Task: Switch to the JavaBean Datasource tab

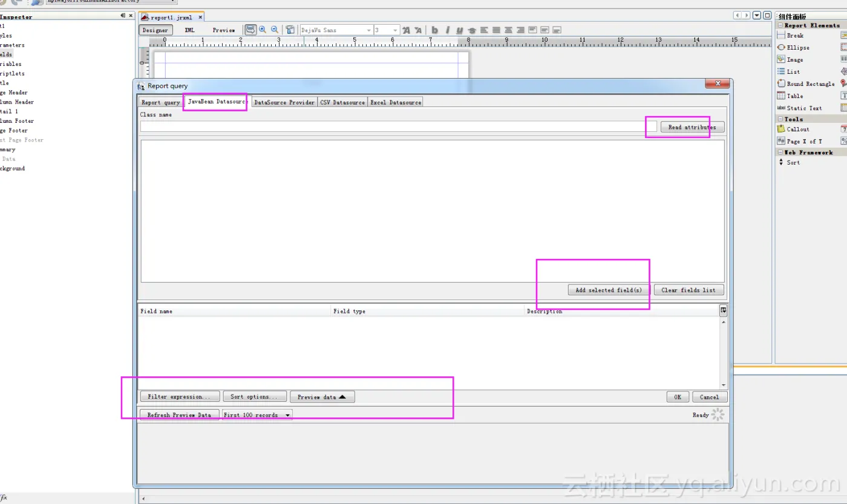Action: (x=217, y=102)
